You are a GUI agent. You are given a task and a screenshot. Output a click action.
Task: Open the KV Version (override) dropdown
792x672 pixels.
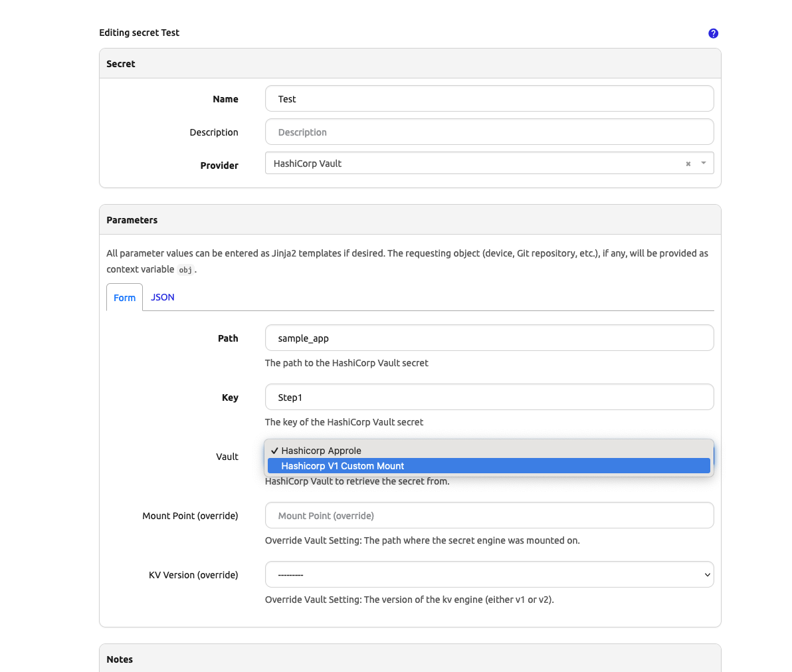(489, 575)
